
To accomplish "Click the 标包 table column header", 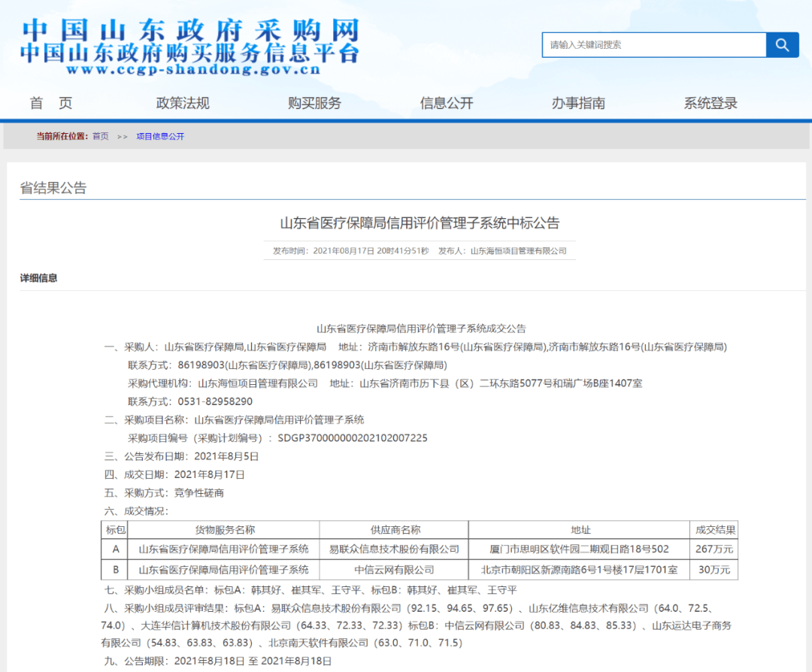I will point(115,530).
